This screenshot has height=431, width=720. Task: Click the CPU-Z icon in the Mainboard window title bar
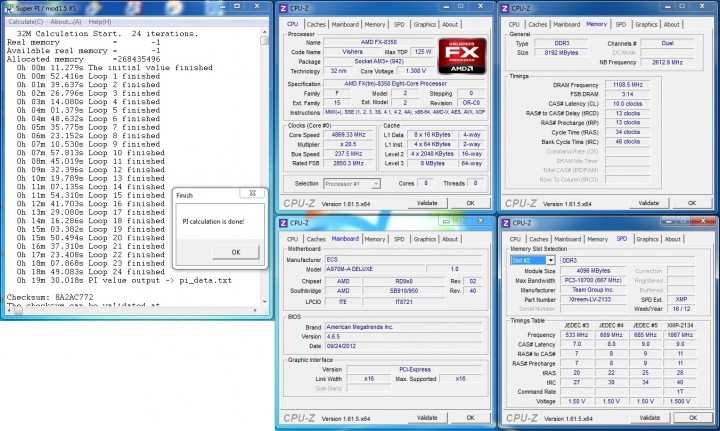tap(283, 223)
